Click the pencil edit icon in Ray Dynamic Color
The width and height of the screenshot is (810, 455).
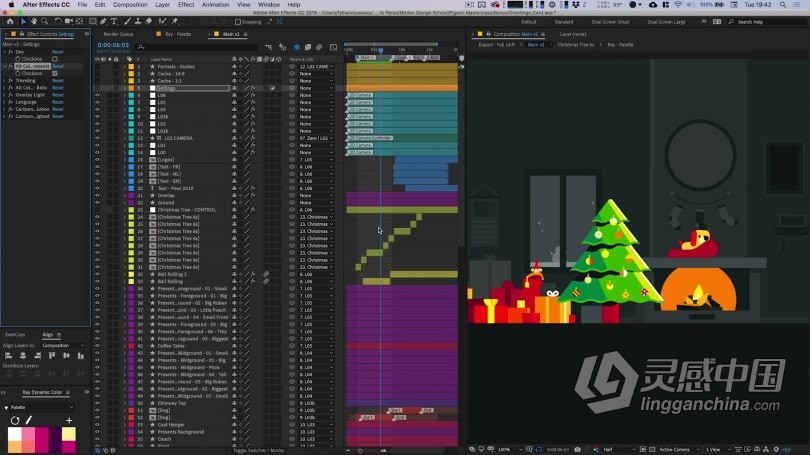(x=28, y=420)
